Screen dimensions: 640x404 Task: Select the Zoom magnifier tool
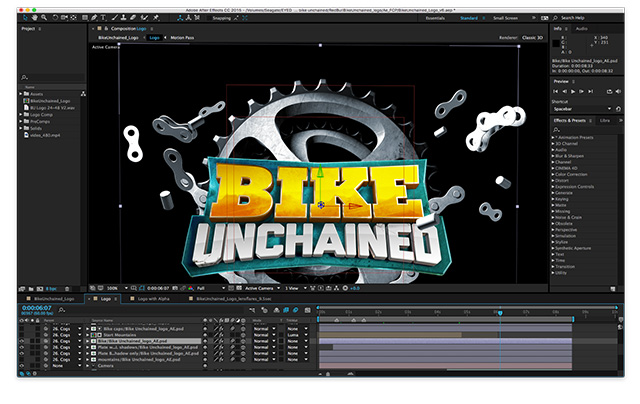(42, 18)
